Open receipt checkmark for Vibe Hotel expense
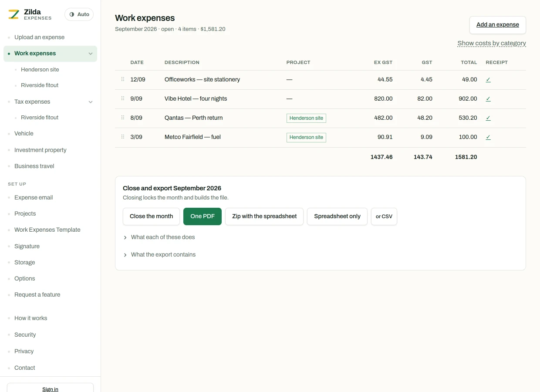 coord(488,99)
